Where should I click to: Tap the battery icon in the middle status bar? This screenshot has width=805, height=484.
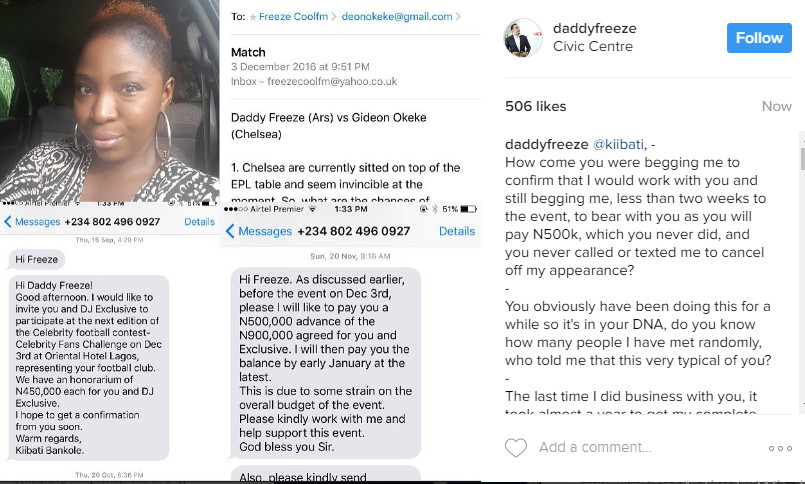pyautogui.click(x=468, y=209)
